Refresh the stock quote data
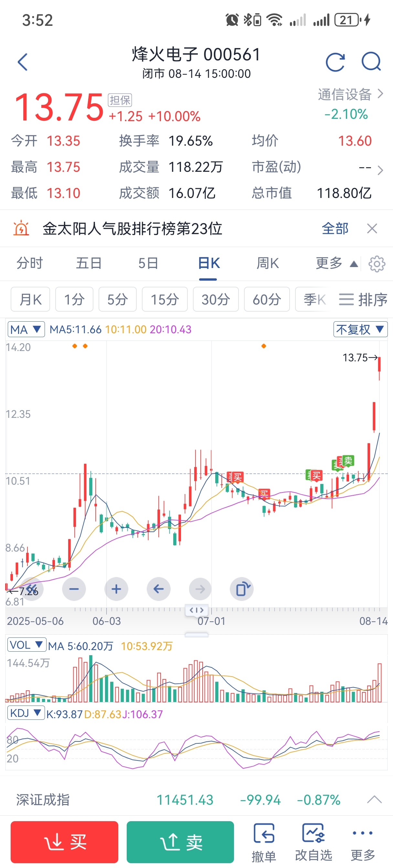 tap(335, 62)
